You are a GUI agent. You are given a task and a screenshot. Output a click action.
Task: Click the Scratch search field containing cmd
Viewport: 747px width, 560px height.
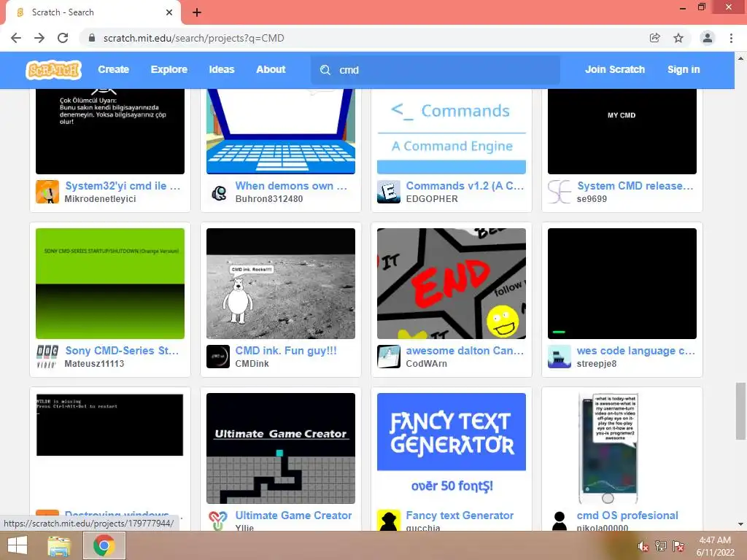pyautogui.click(x=436, y=70)
